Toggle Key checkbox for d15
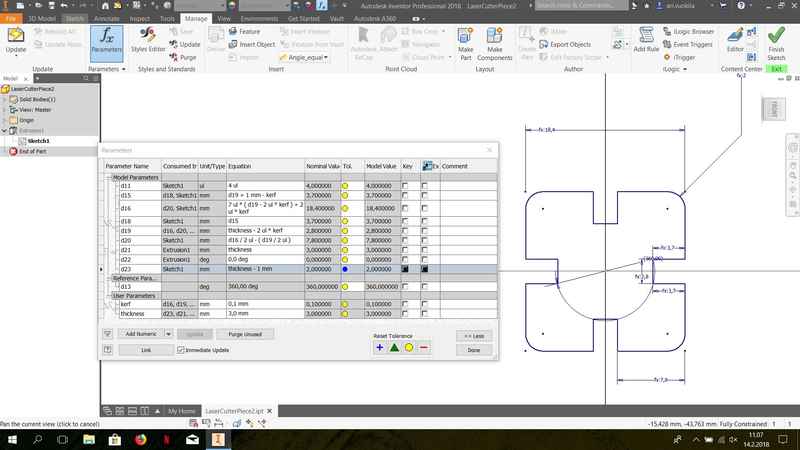 point(405,195)
